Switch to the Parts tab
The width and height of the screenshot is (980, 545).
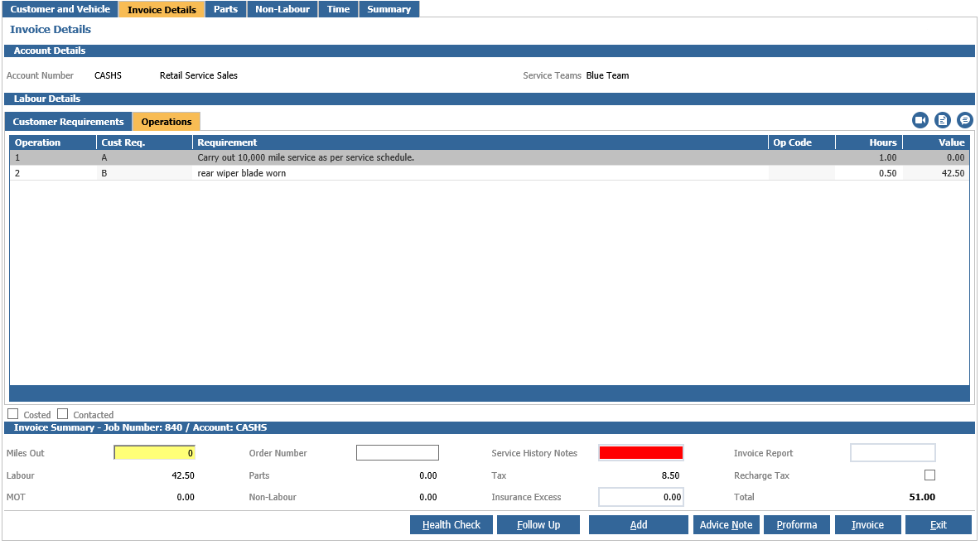tap(225, 9)
